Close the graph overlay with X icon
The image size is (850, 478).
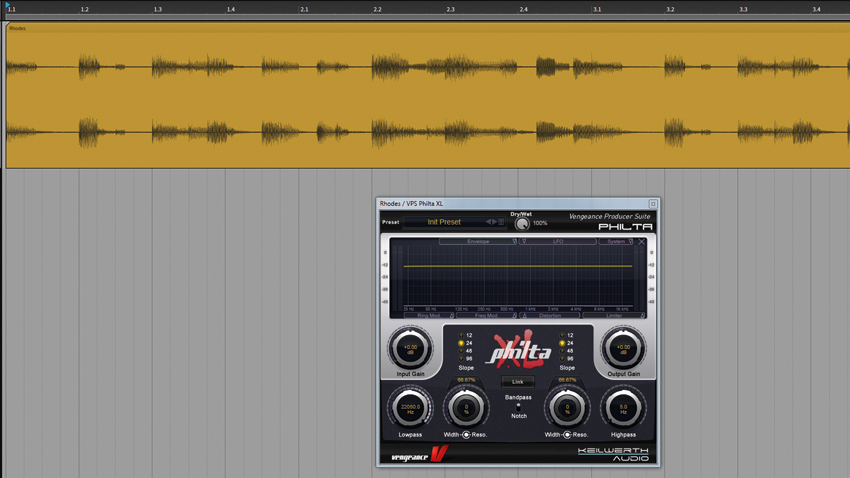click(641, 242)
